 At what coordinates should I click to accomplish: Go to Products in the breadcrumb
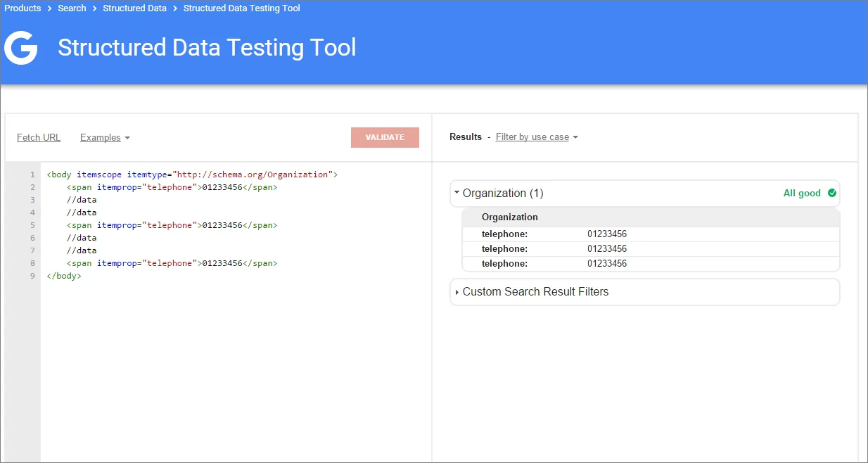[x=23, y=8]
